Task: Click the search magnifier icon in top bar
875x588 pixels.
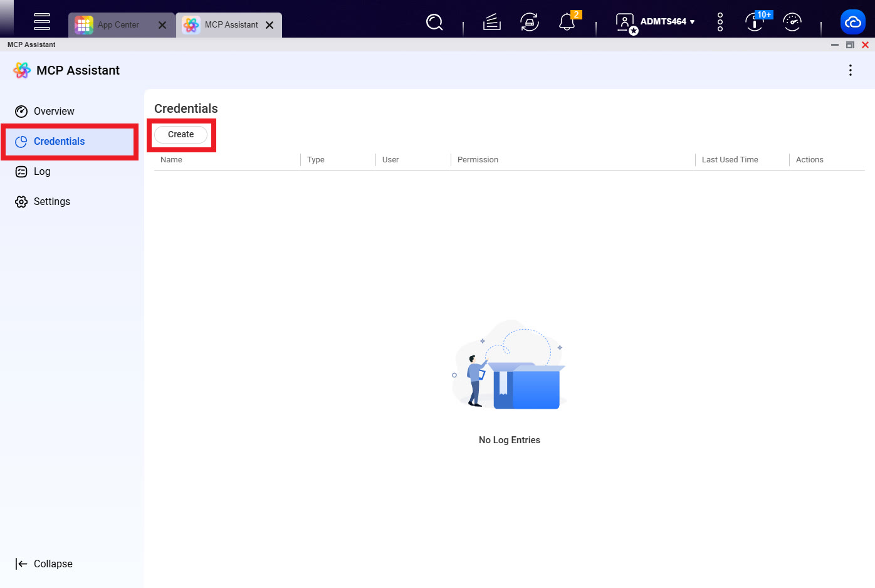Action: coord(434,23)
